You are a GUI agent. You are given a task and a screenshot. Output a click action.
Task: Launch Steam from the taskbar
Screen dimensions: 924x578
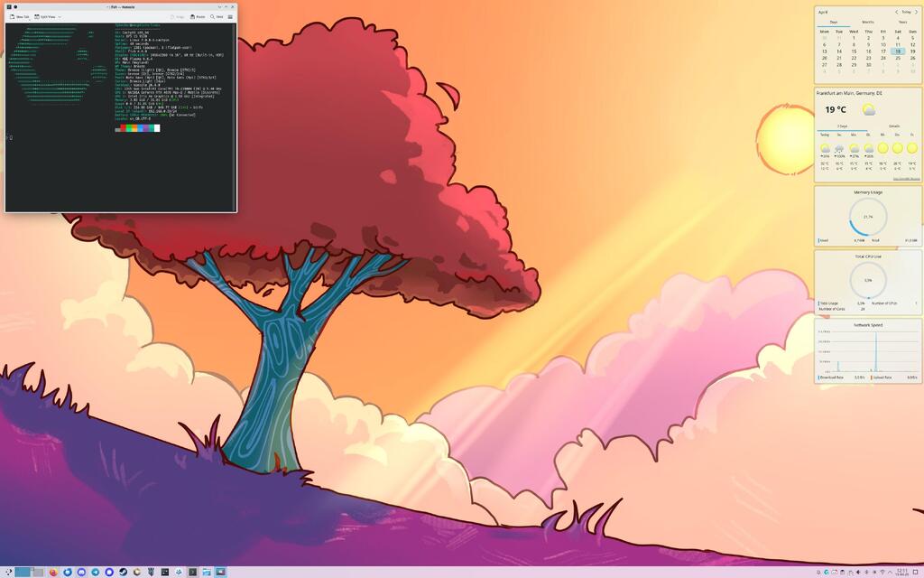click(x=123, y=572)
